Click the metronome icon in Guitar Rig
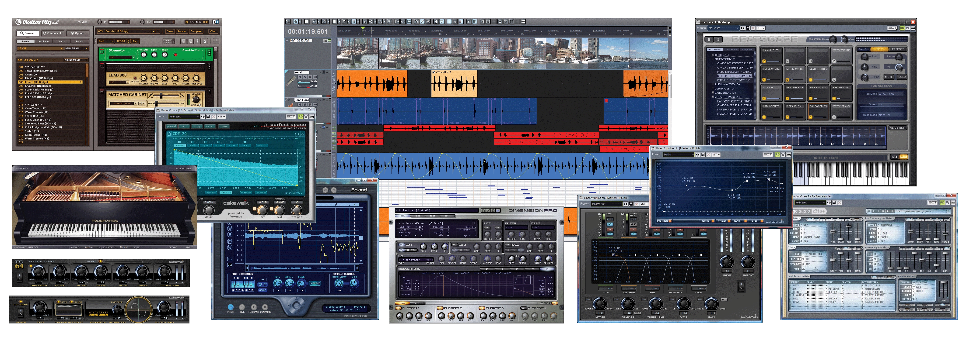The width and height of the screenshot is (980, 340). tap(205, 41)
